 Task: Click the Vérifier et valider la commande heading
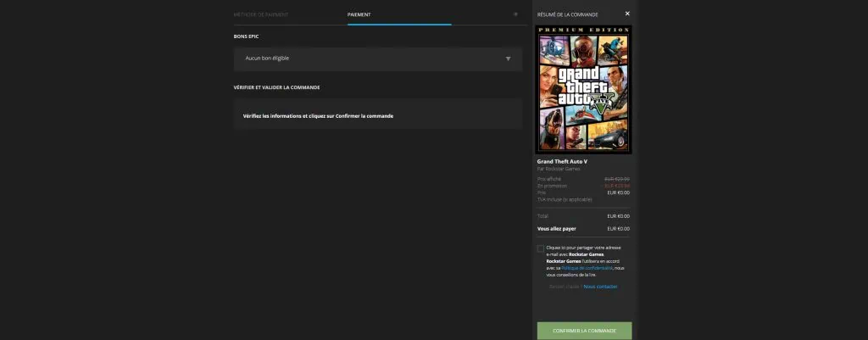point(276,87)
